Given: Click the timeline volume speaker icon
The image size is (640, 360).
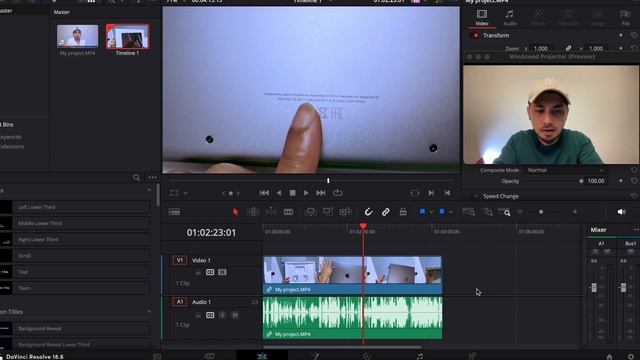Looking at the screenshot, I should [621, 212].
